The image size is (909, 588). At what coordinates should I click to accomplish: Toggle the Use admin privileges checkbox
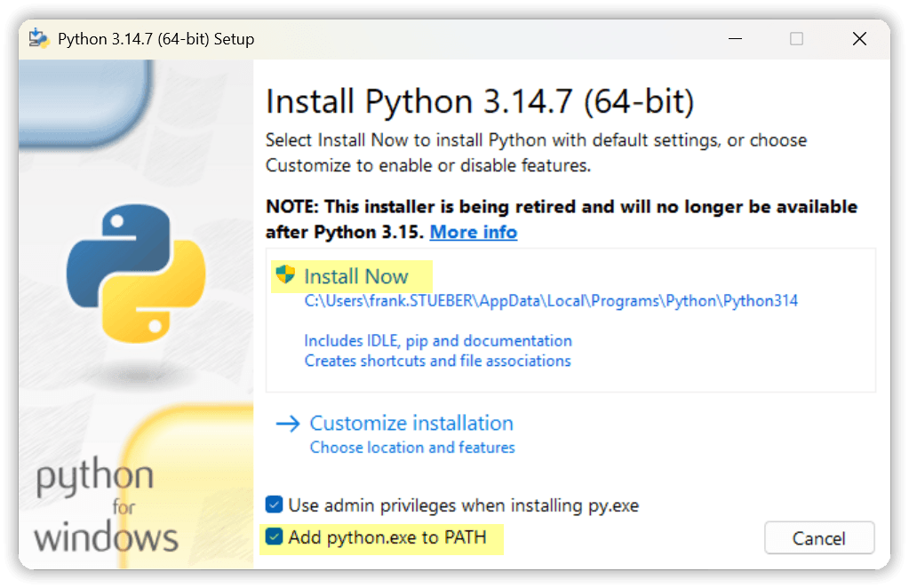tap(274, 505)
